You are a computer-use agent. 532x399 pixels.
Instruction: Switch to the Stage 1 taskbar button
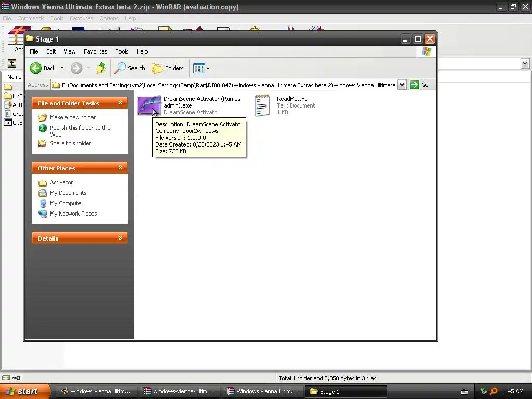point(345,392)
